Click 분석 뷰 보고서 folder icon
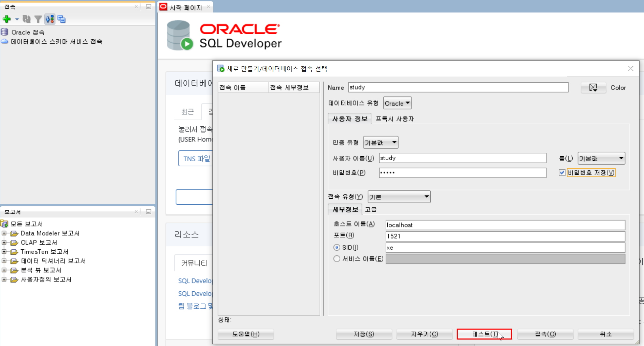Screen dimensions: 644x346 tap(14, 270)
